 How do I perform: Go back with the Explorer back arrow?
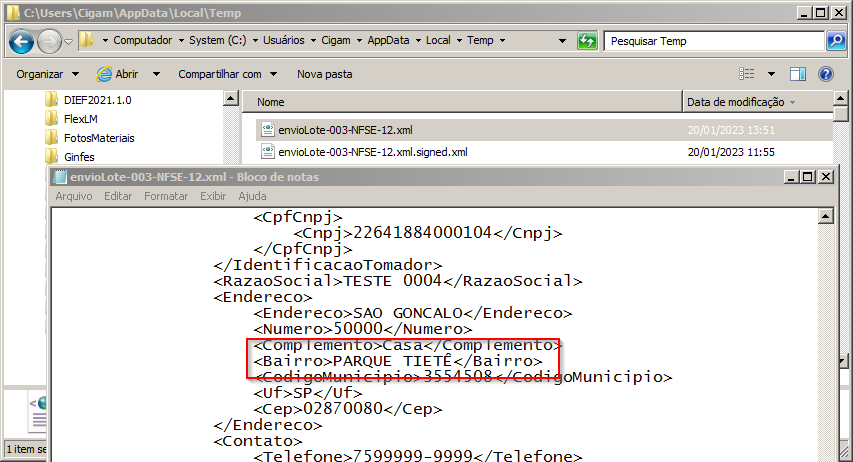[21, 42]
